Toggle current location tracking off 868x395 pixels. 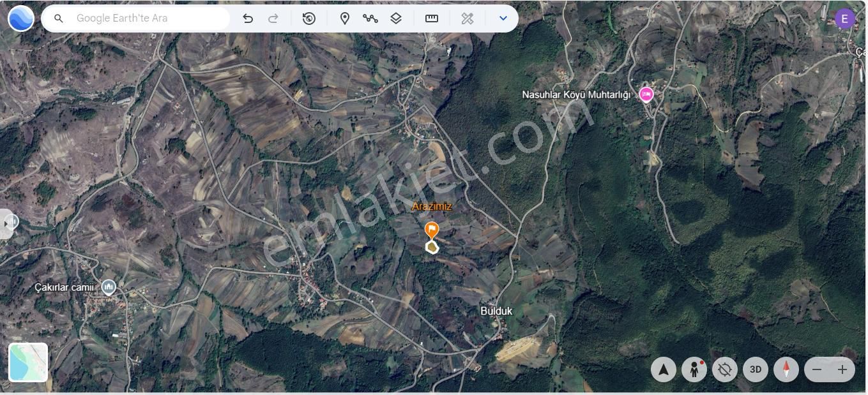click(725, 369)
